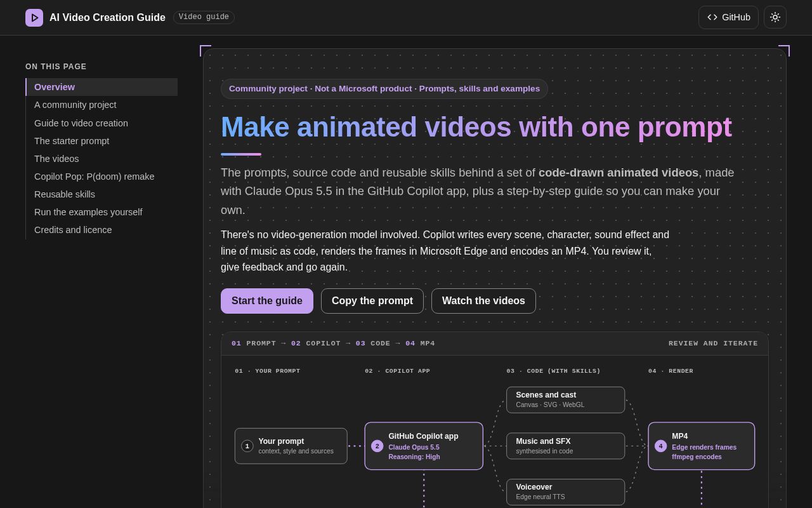The width and height of the screenshot is (812, 508).
Task: Select the Scenes and cast diagram box
Action: click(x=566, y=400)
